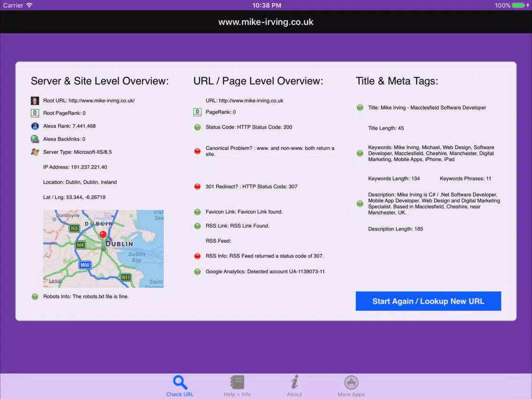Click the Alexa Rank icon

[35, 126]
